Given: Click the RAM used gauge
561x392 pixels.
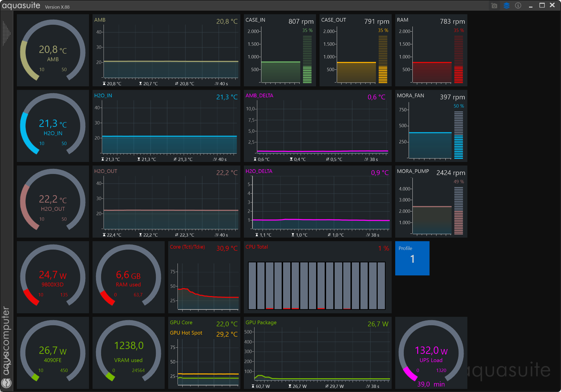Looking at the screenshot, I should [x=128, y=277].
